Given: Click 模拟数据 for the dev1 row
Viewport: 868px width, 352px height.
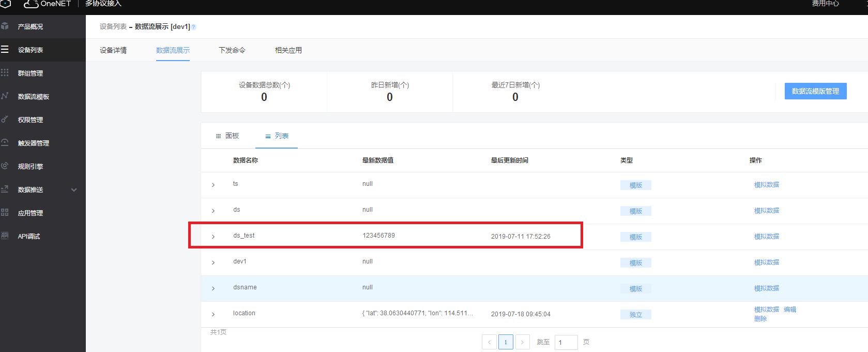Looking at the screenshot, I should click(x=767, y=262).
